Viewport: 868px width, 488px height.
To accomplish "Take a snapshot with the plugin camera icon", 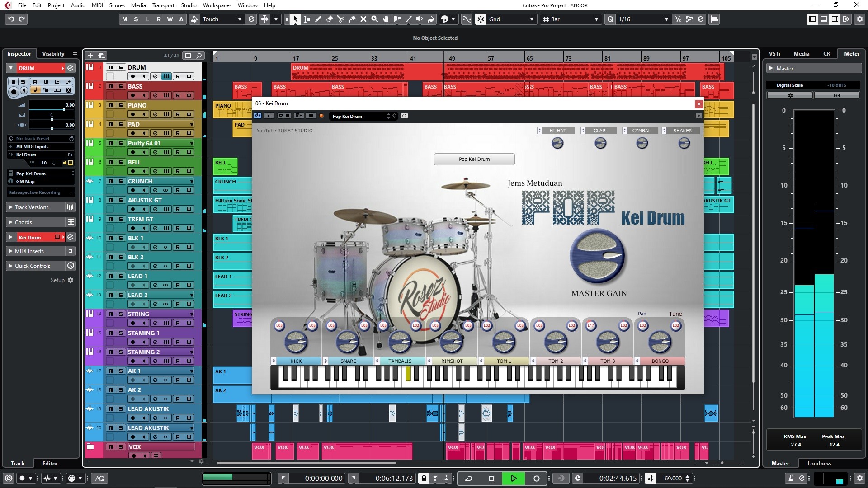I will pyautogui.click(x=404, y=116).
